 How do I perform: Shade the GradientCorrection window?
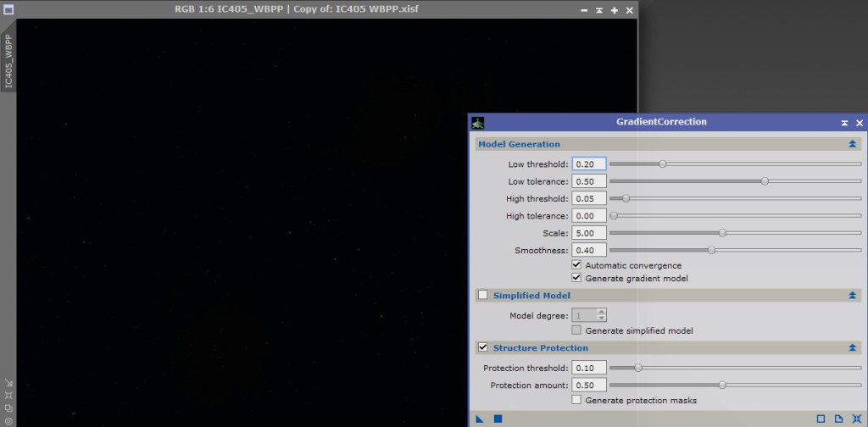tap(844, 123)
